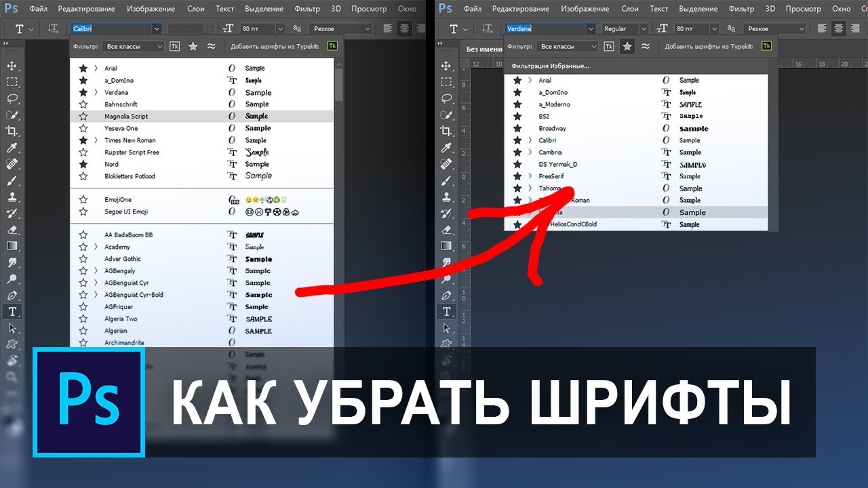The image size is (868, 488).
Task: Select the Pen tool in left window
Action: (x=12, y=296)
